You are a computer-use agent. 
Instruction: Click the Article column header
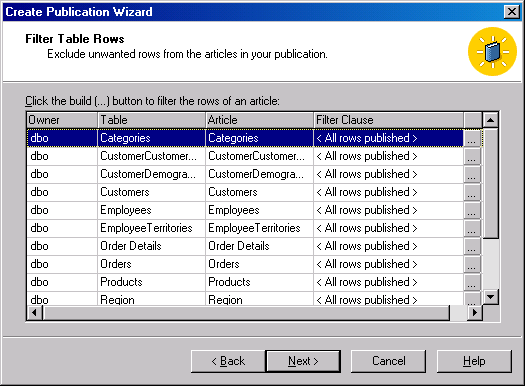(x=259, y=120)
